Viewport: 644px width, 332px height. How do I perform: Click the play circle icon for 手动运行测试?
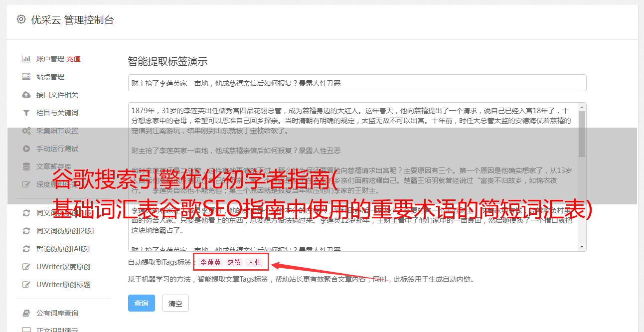pos(26,149)
